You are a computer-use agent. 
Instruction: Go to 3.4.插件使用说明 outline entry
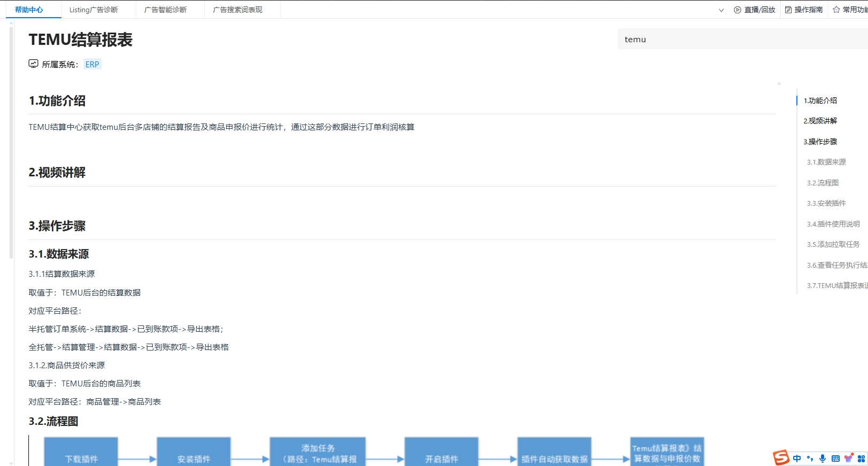833,224
